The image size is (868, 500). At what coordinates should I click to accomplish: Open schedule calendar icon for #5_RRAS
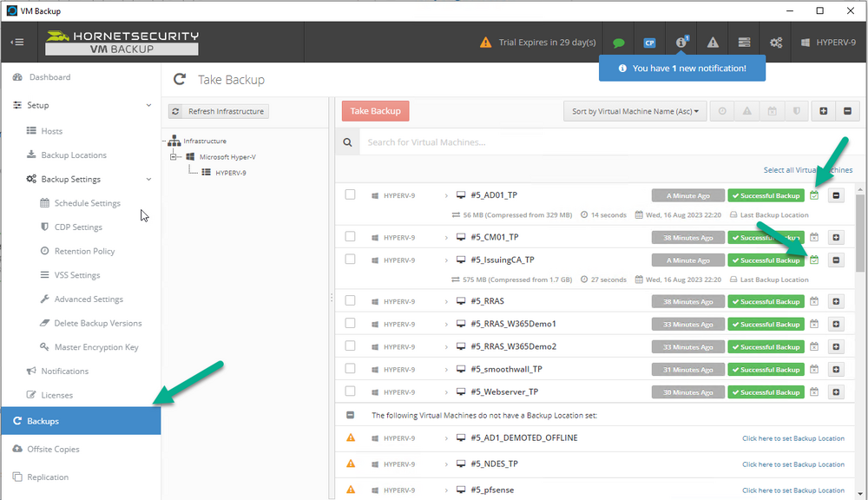click(814, 302)
